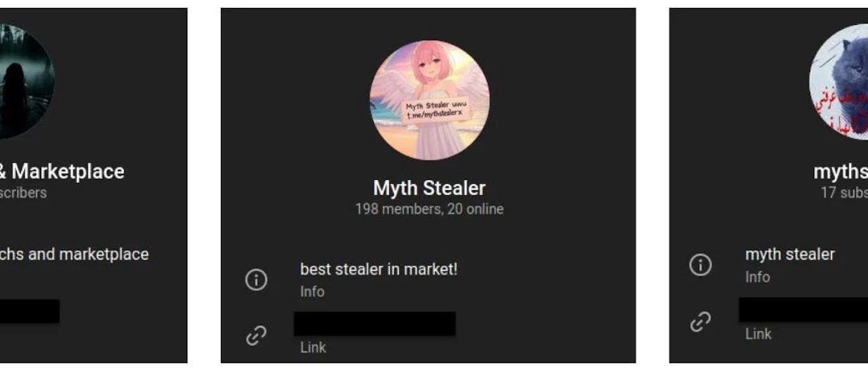Click the 17 subs subscriber count
Image resolution: width=868 pixels, height=371 pixels.
(x=844, y=193)
